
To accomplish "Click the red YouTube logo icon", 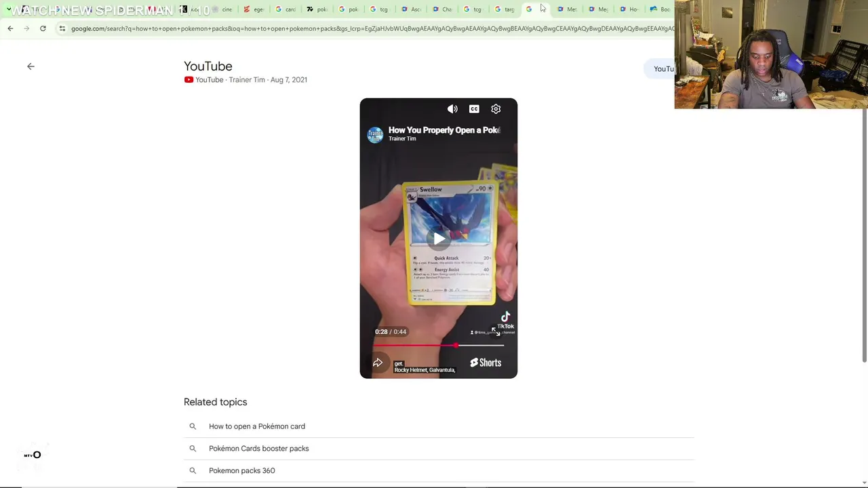I will pyautogui.click(x=189, y=80).
